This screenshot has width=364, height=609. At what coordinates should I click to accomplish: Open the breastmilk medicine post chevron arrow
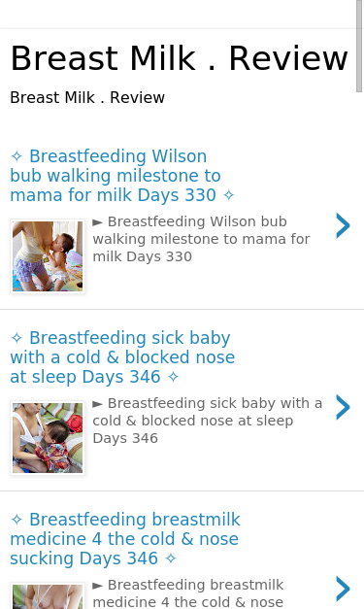pyautogui.click(x=343, y=589)
